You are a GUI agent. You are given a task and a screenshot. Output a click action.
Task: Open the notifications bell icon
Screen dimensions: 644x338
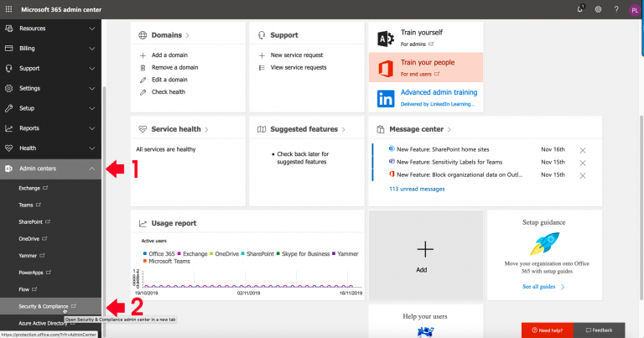pos(580,9)
